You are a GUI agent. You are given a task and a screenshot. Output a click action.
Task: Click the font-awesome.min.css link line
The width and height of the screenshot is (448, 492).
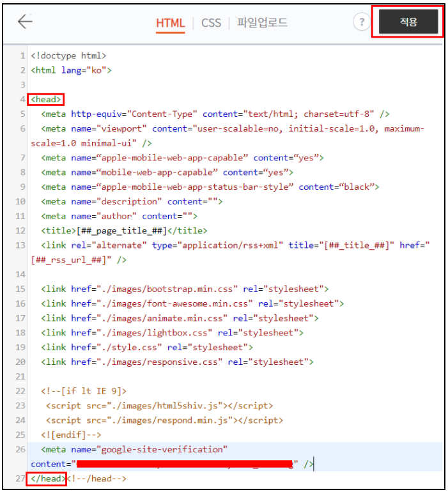click(x=192, y=304)
